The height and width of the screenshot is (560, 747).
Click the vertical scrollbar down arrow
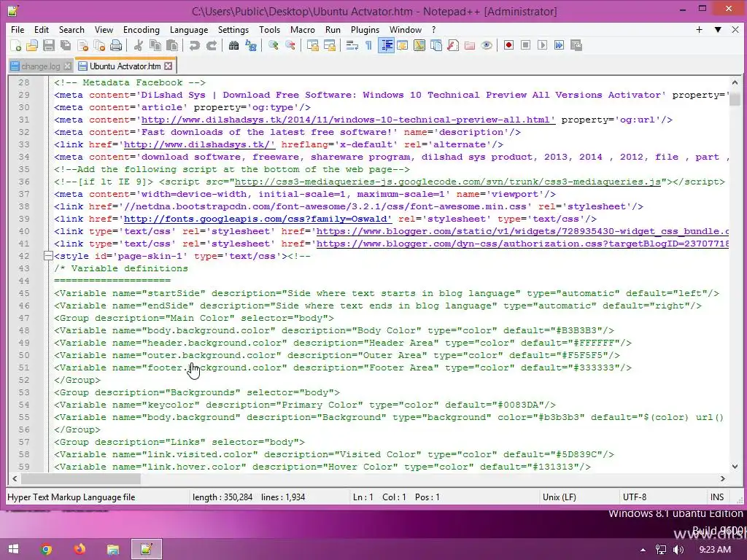[x=735, y=467]
